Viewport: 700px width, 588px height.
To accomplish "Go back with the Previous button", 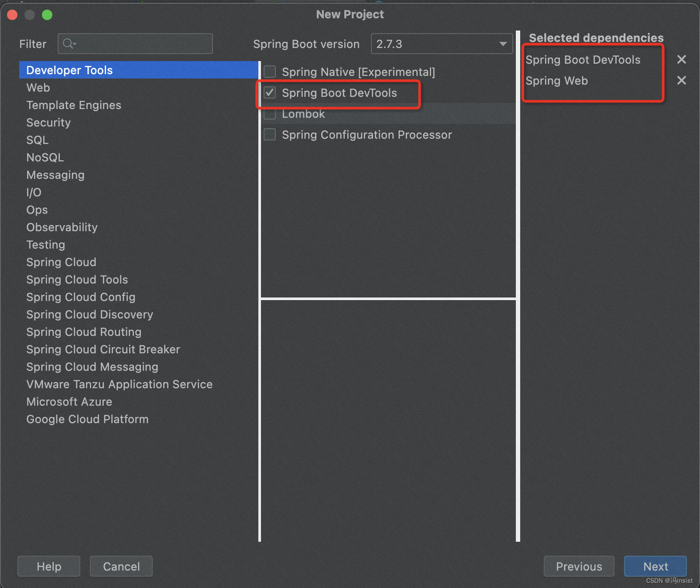I will click(579, 566).
